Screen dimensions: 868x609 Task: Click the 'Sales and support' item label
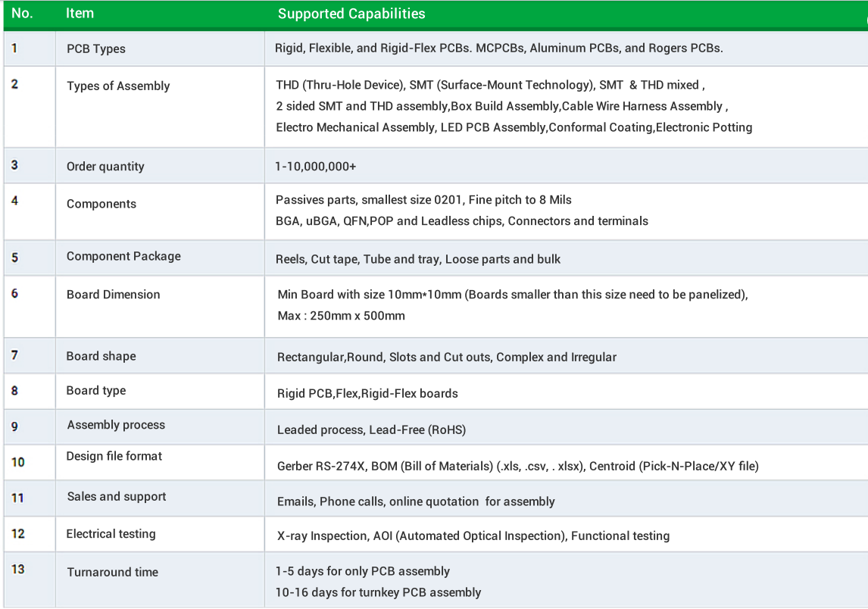point(116,497)
